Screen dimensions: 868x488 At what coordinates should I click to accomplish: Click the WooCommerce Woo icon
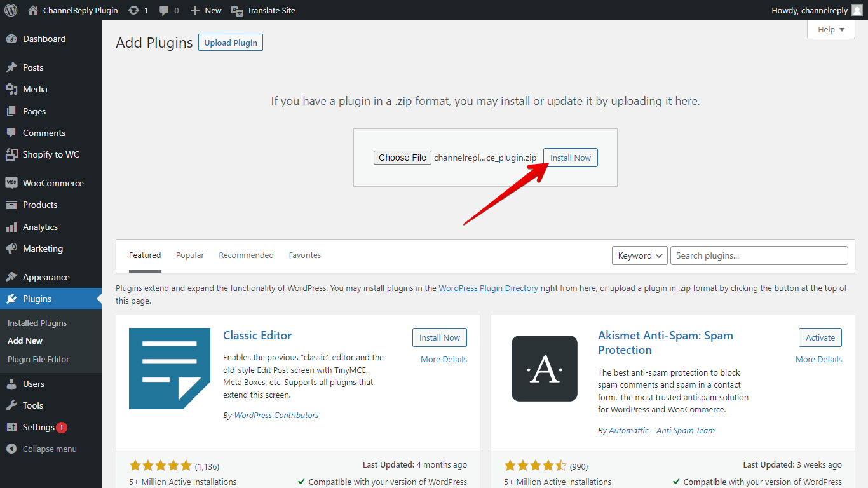[11, 183]
